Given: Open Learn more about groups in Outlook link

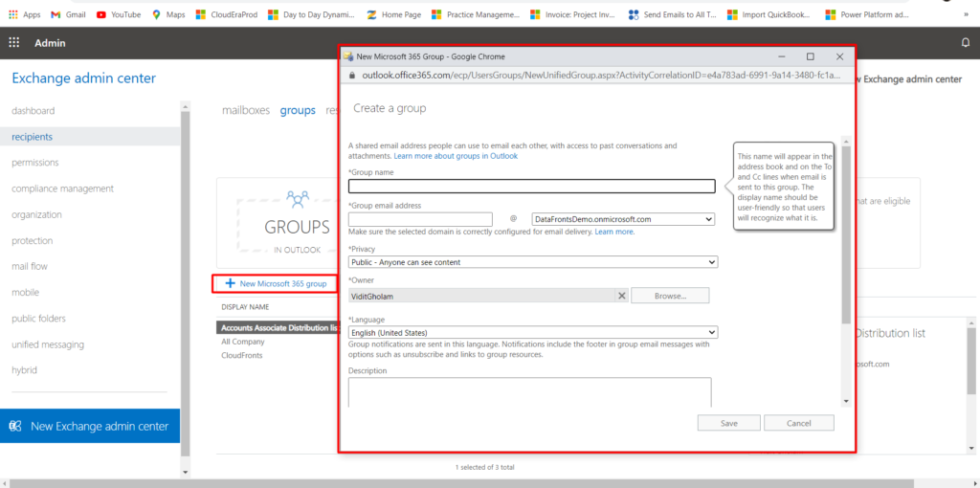Looking at the screenshot, I should (456, 156).
